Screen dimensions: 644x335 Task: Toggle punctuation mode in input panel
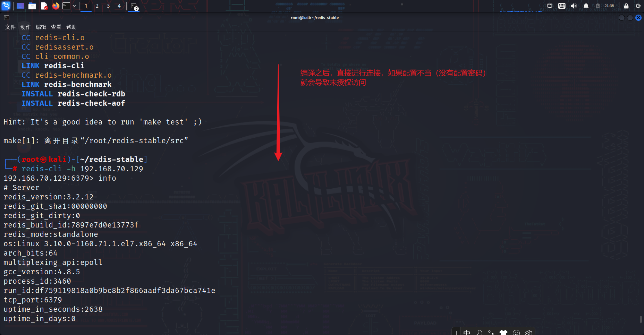click(x=491, y=332)
